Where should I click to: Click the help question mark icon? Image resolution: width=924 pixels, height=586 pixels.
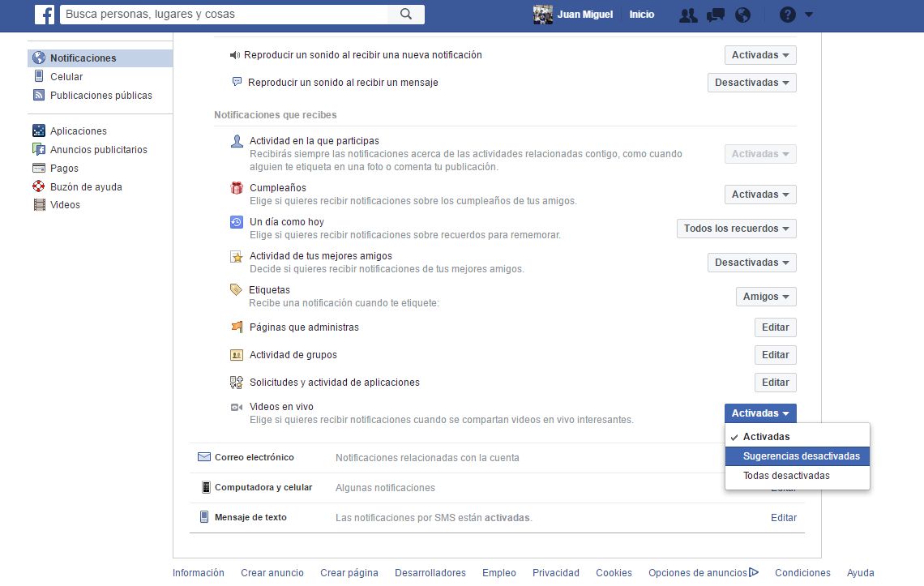pos(787,15)
